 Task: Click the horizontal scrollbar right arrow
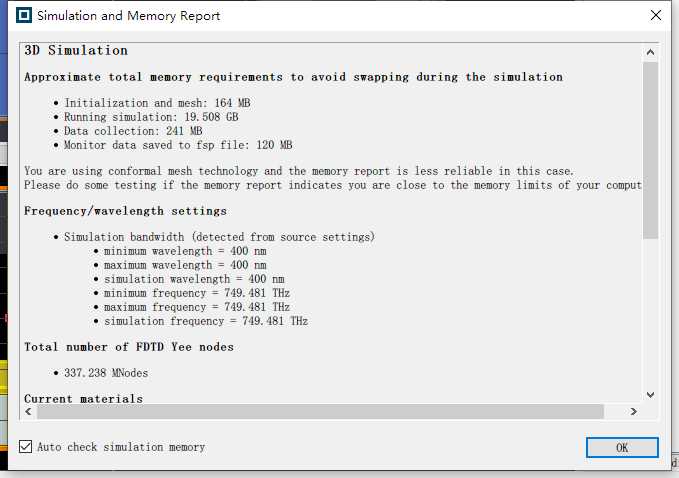(x=634, y=411)
